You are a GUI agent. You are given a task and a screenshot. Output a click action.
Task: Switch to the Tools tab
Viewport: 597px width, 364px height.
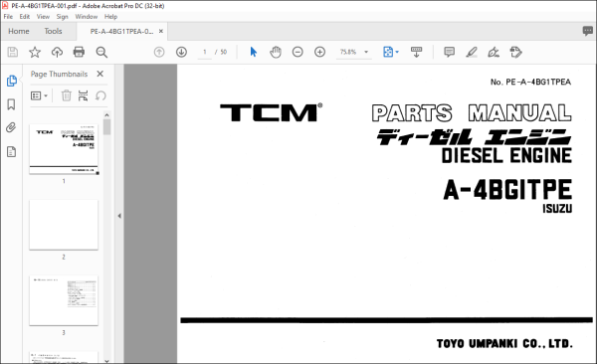53,31
